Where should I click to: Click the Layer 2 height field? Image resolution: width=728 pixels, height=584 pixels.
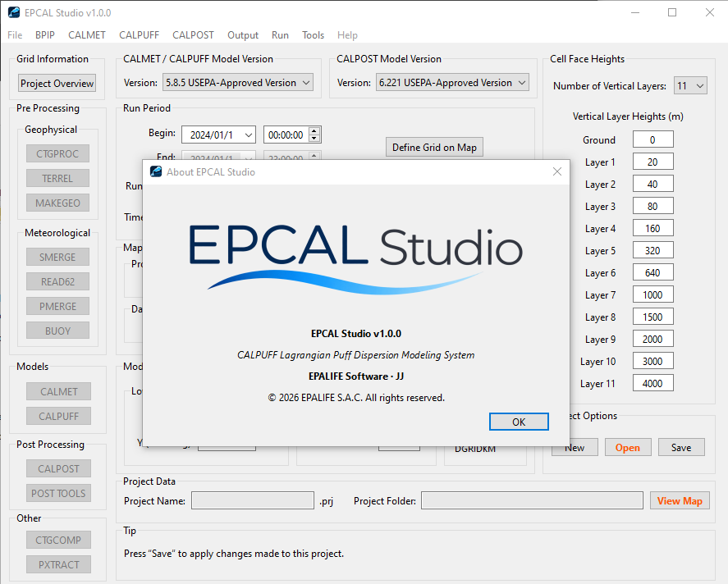coord(652,185)
